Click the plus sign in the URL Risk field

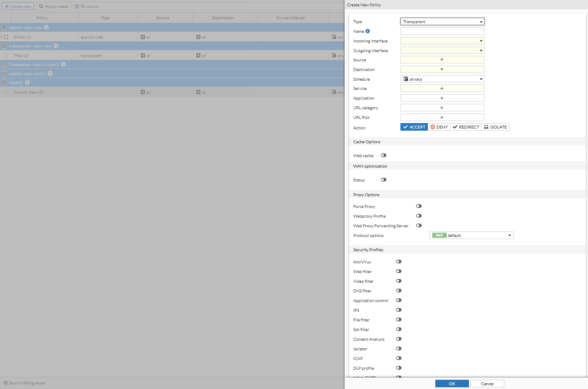(442, 118)
